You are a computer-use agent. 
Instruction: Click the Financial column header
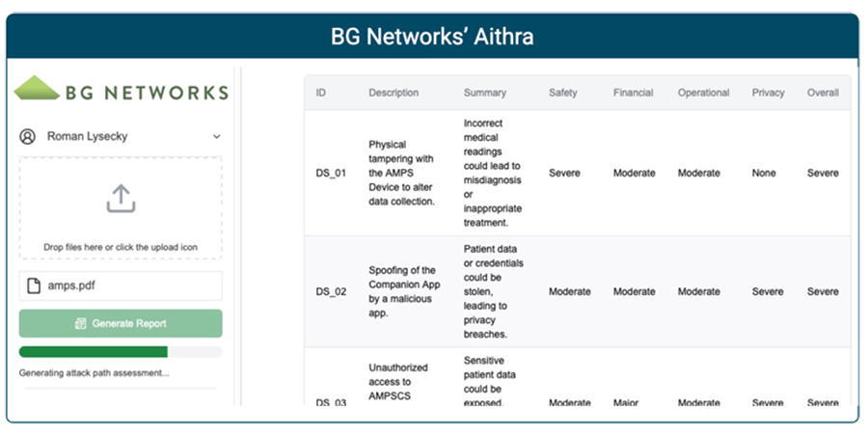pos(633,94)
